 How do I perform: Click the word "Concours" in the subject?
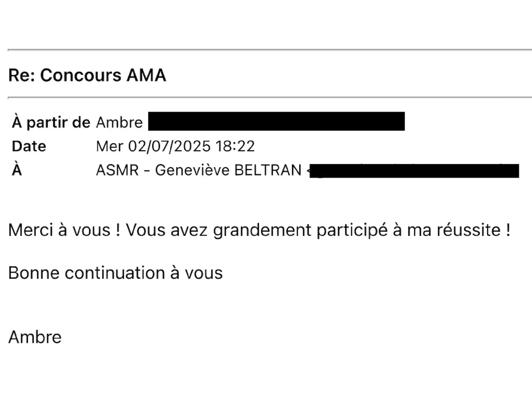click(80, 75)
